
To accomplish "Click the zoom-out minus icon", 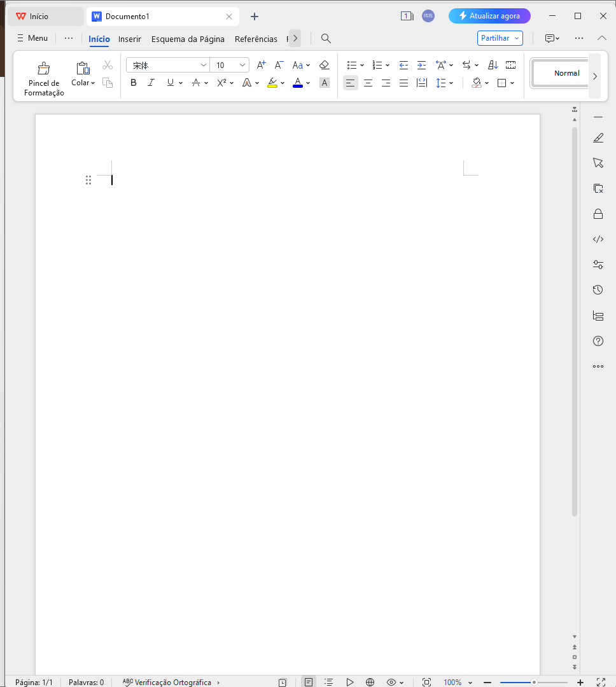I will coord(487,682).
